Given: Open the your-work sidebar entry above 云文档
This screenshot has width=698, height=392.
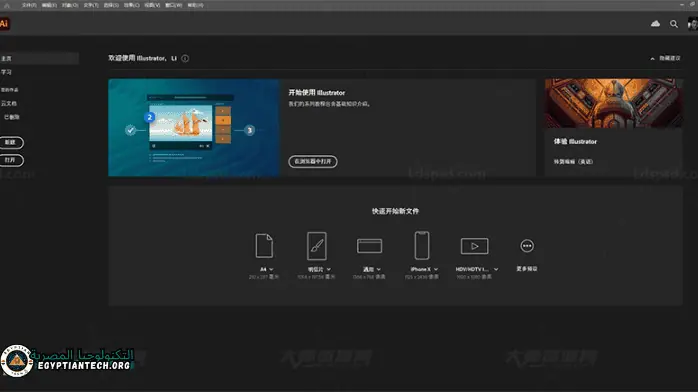Looking at the screenshot, I should click(9, 90).
